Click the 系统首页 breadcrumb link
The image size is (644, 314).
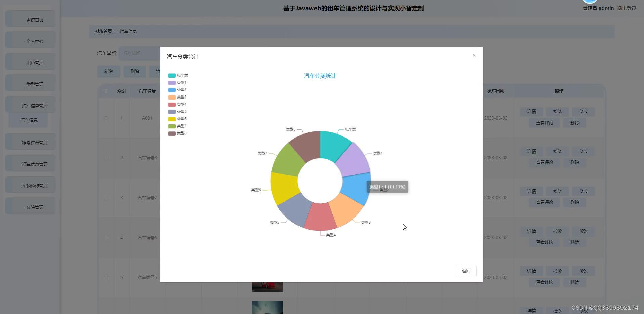click(x=103, y=31)
